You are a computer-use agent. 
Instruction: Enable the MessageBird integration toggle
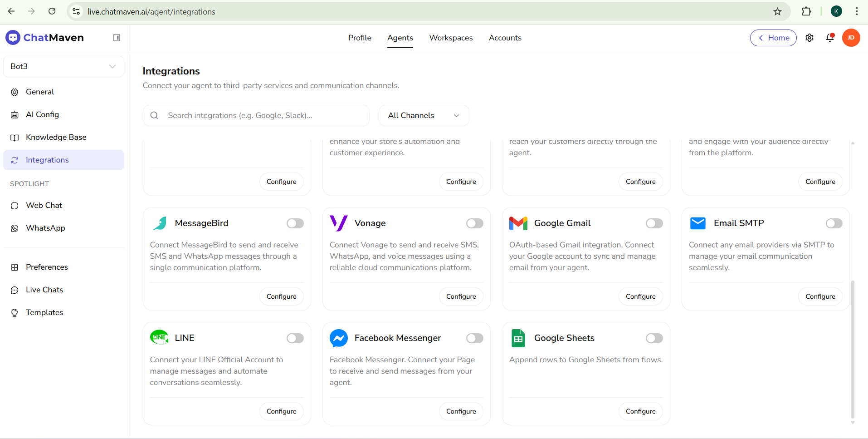295,223
